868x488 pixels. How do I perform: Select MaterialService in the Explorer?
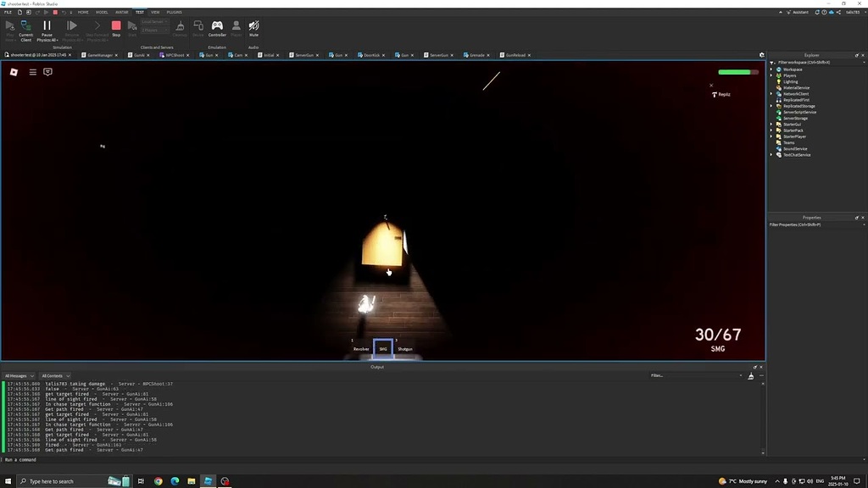click(x=796, y=88)
